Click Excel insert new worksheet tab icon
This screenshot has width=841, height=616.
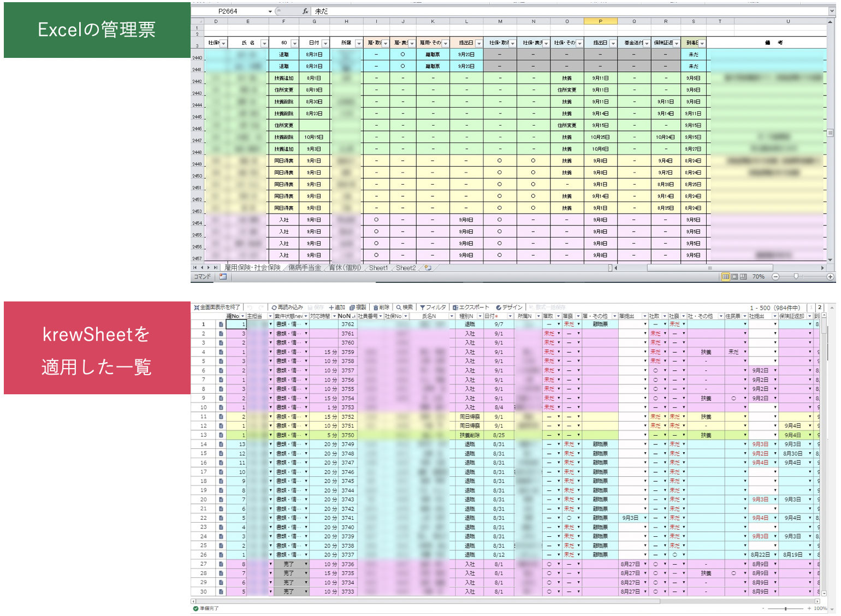point(428,268)
